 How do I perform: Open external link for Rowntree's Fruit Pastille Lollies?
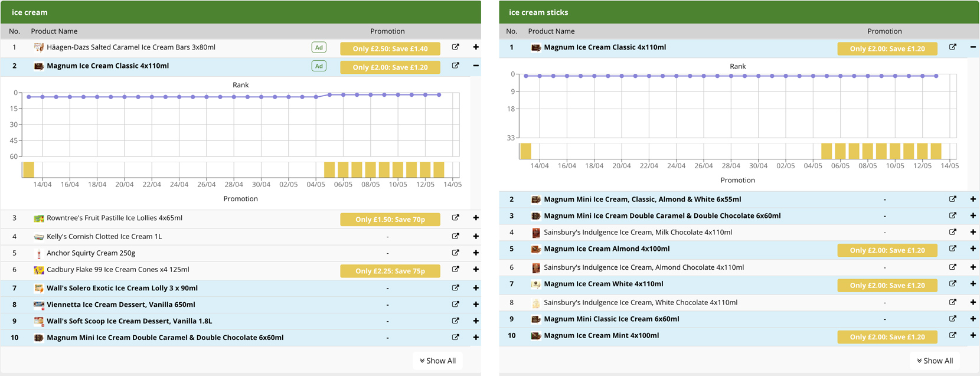(455, 218)
